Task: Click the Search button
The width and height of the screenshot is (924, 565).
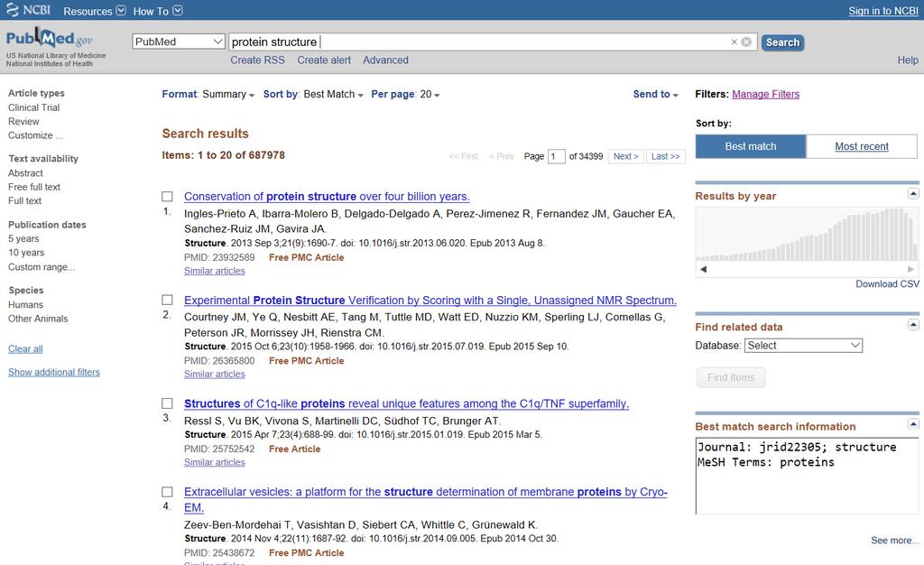Action: point(782,42)
